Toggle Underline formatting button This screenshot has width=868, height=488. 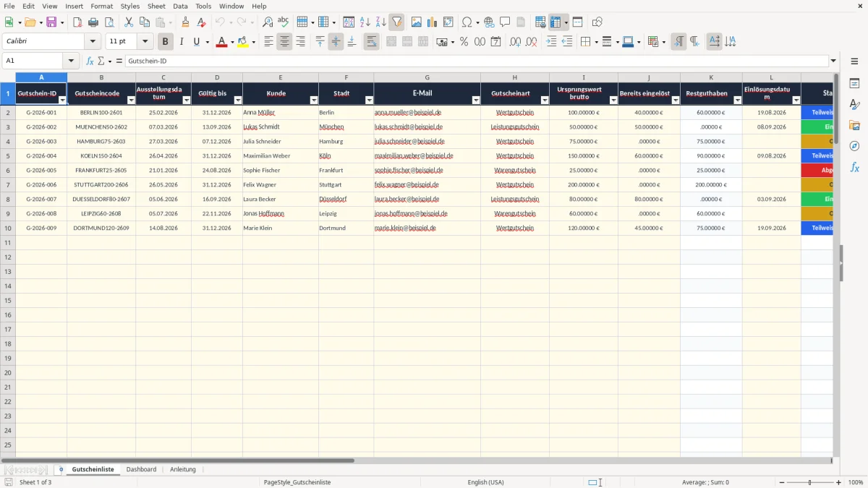tap(197, 42)
